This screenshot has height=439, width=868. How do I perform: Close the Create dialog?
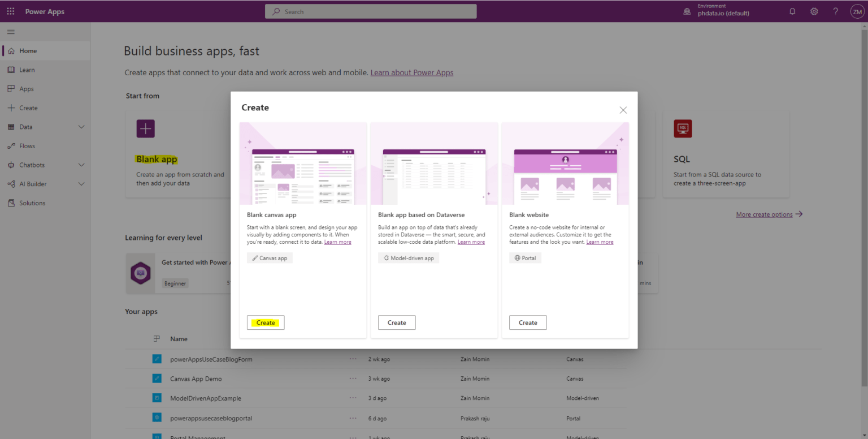(623, 110)
